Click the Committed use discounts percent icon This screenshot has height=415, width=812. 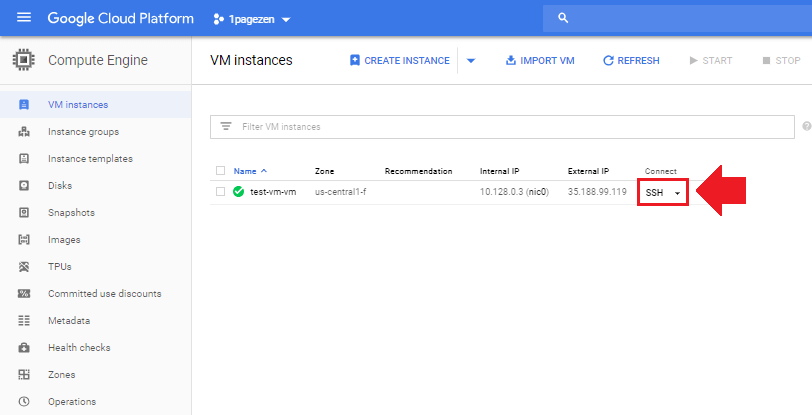click(24, 294)
